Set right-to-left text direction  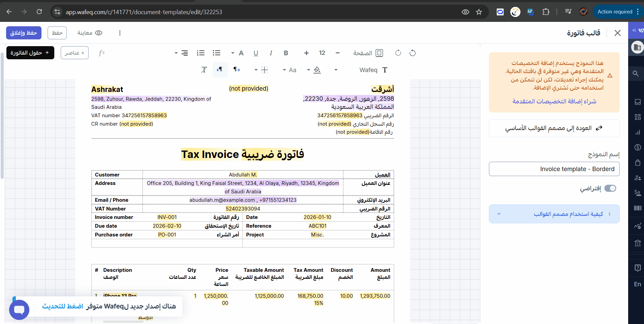pos(220,70)
